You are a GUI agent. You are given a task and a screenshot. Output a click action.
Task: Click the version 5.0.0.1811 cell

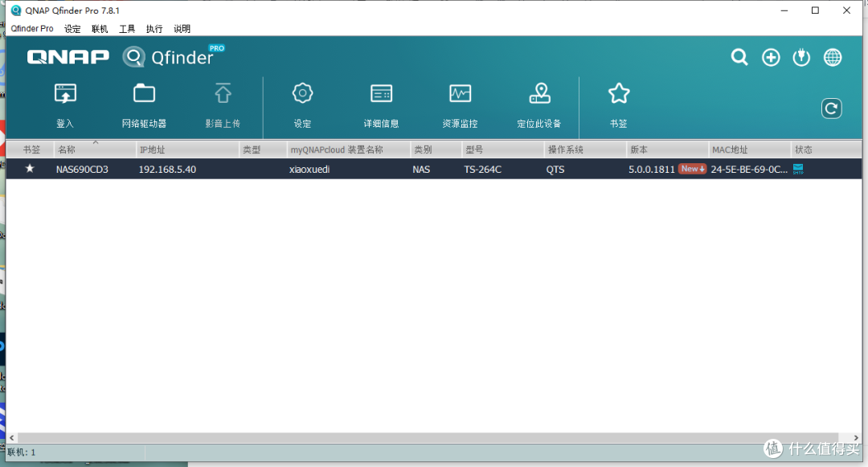click(x=652, y=170)
